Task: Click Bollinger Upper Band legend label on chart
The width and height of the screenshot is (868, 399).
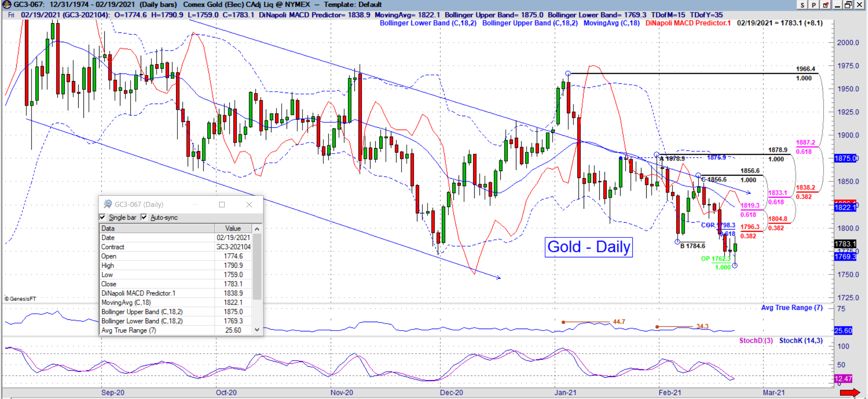Action: coord(530,23)
